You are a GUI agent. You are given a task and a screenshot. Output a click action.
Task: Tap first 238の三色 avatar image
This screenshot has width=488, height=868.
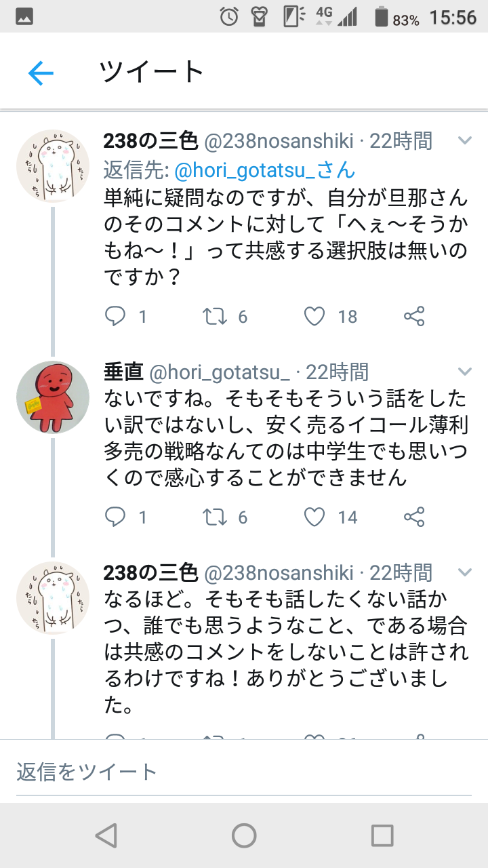point(53,167)
